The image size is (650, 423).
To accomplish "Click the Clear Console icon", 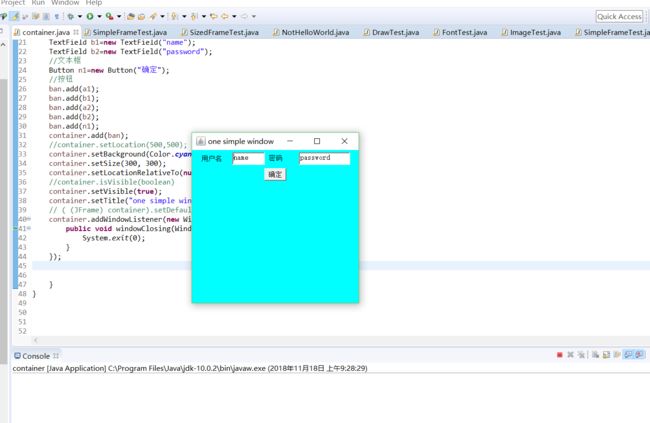I will coord(593,355).
